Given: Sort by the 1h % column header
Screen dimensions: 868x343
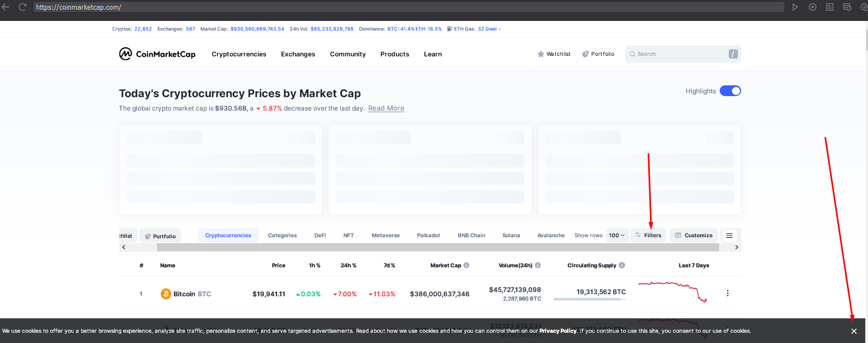Looking at the screenshot, I should (x=315, y=266).
